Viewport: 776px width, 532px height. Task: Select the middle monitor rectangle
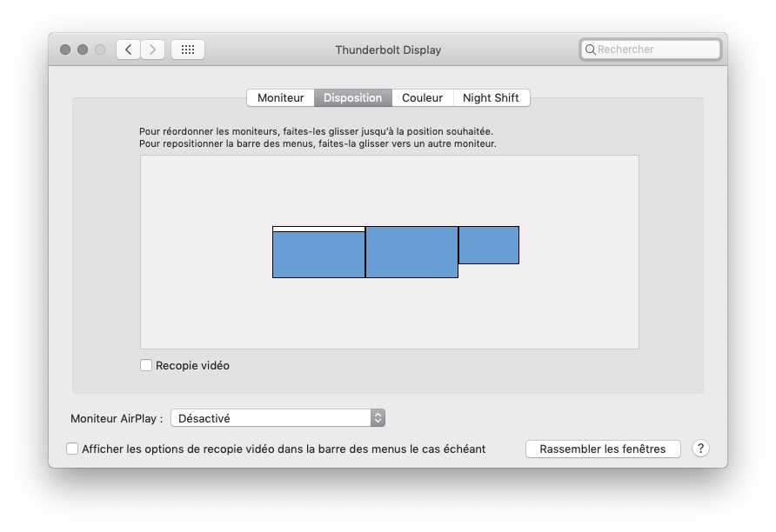411,252
